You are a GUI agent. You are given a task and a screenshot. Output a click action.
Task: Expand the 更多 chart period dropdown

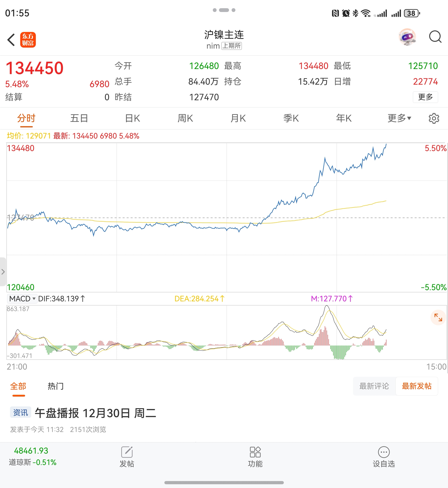pos(399,118)
